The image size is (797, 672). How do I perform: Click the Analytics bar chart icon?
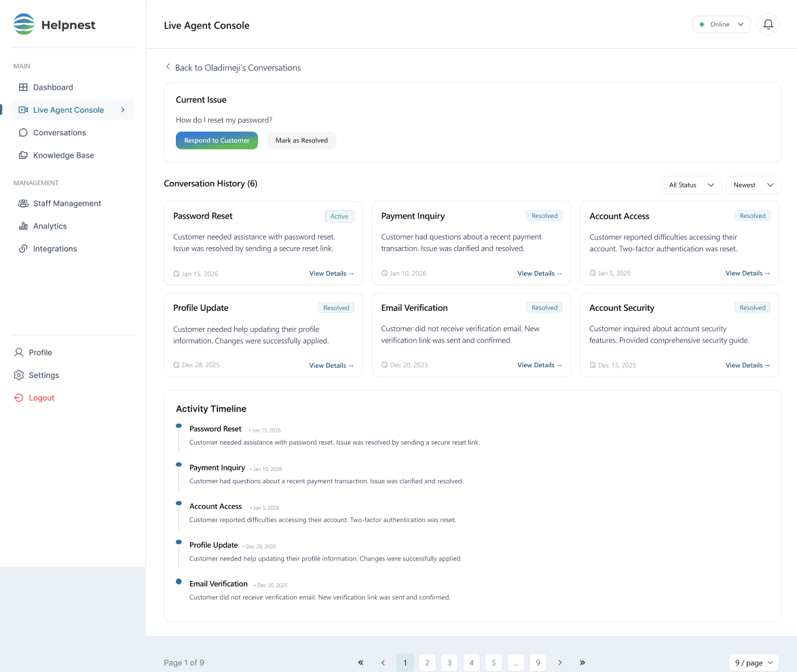tap(23, 226)
